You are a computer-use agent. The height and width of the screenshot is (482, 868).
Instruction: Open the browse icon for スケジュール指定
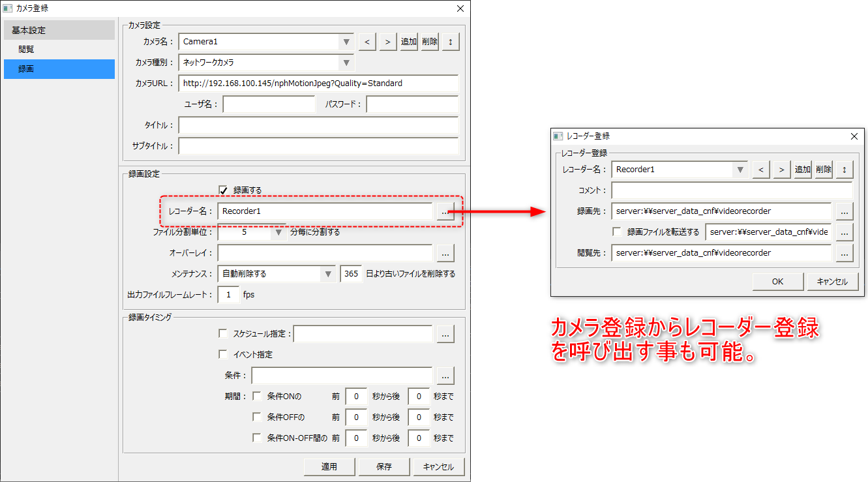[x=445, y=333]
